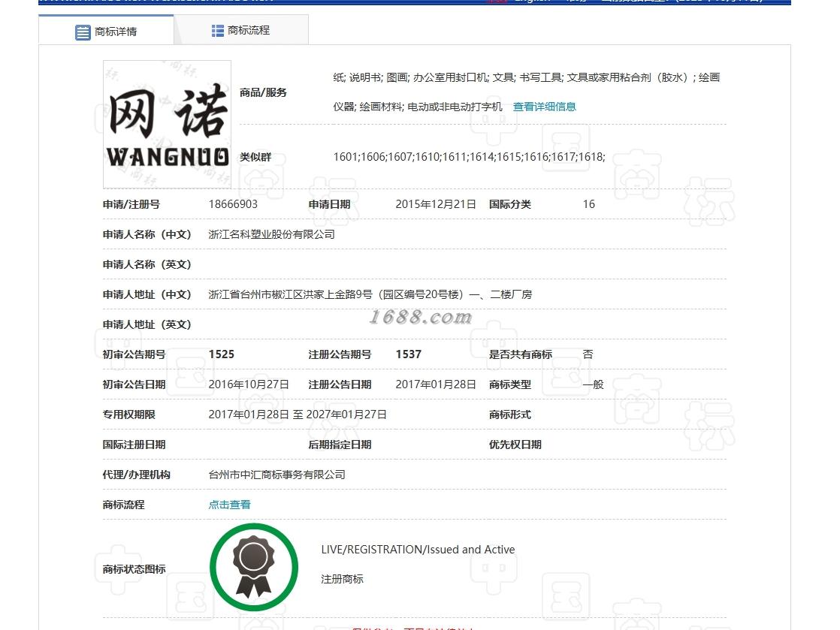The width and height of the screenshot is (840, 630).
Task: Select the applicant address starting 浙江省台州市椒江区
Action: (370, 294)
